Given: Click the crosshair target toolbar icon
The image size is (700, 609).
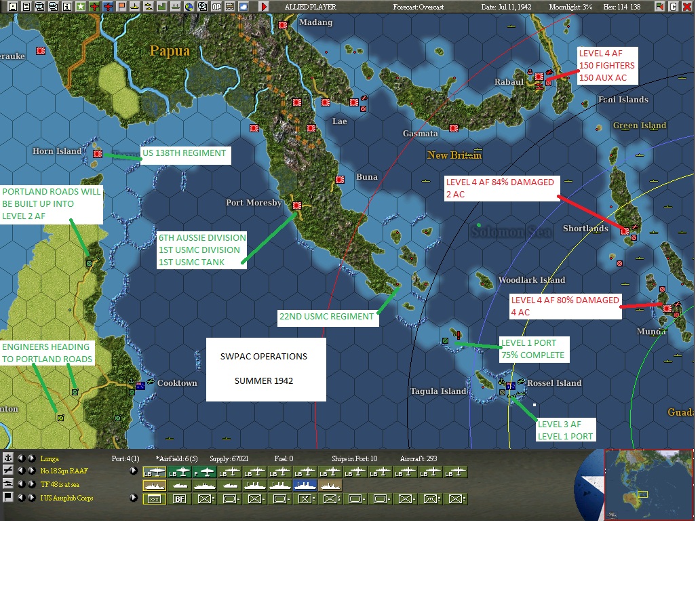Looking at the screenshot, I should (203, 7).
